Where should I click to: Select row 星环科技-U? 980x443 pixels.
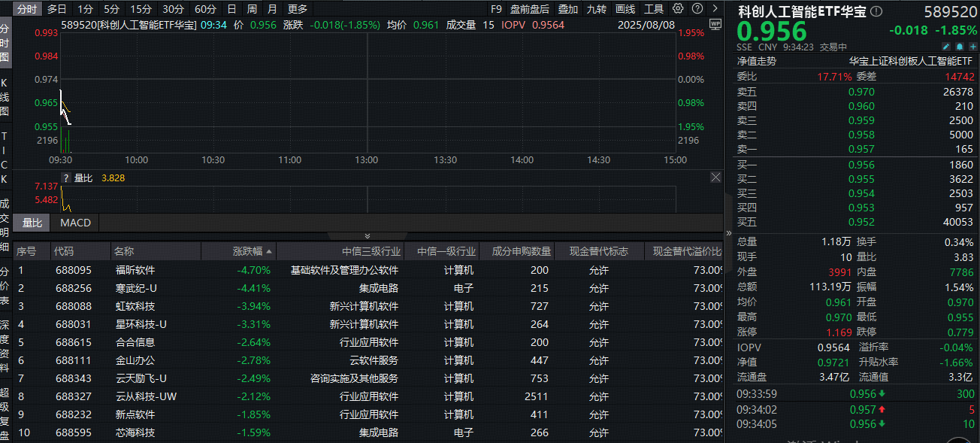click(x=368, y=324)
